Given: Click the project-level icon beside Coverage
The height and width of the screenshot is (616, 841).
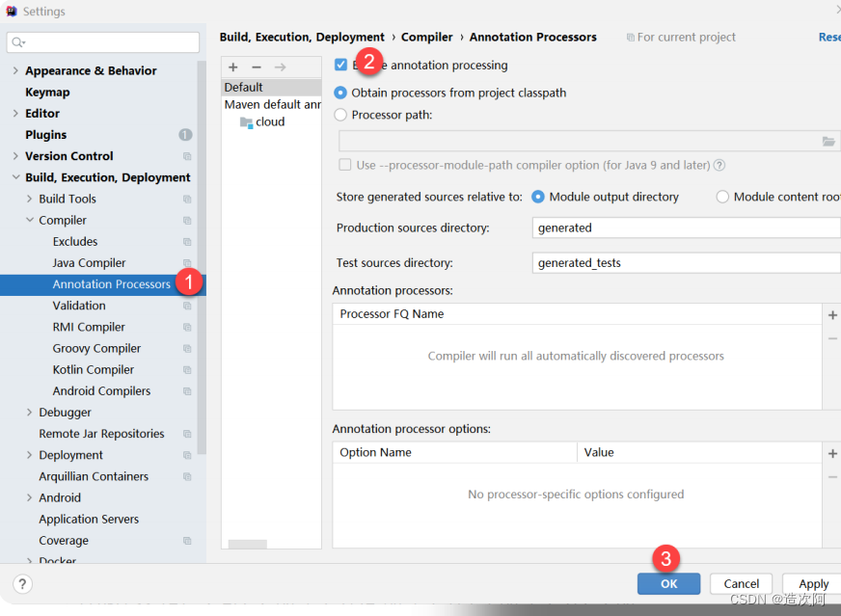Looking at the screenshot, I should tap(187, 541).
